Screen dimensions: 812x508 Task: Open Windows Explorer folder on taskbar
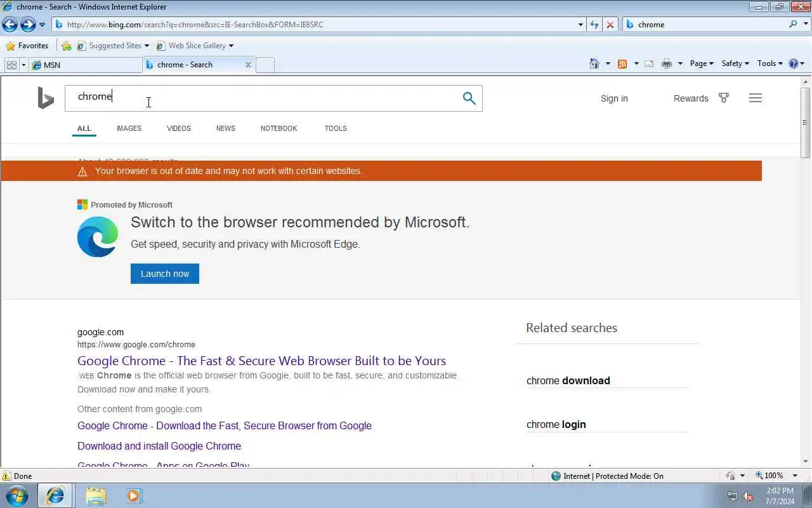pyautogui.click(x=96, y=495)
